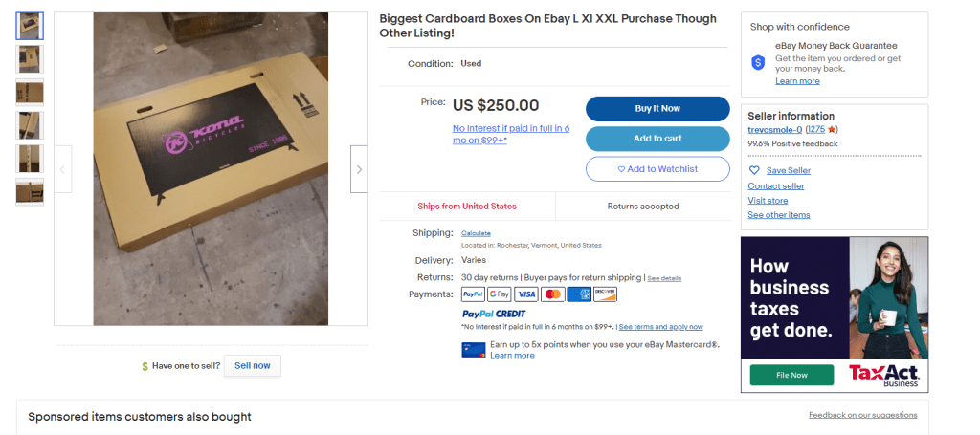The height and width of the screenshot is (435, 980).
Task: Click the Google Pay payment icon
Action: tap(500, 294)
